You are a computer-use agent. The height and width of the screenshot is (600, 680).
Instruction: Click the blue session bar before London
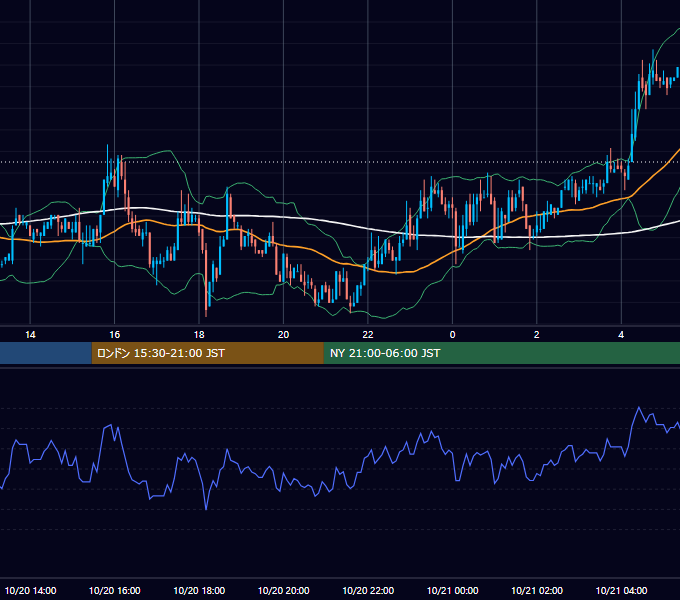(x=46, y=353)
